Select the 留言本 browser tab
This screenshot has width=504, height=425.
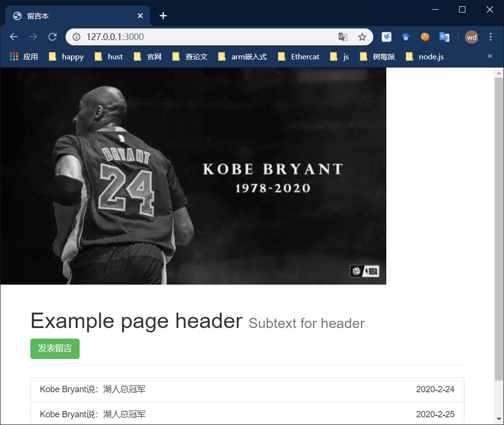pyautogui.click(x=77, y=16)
